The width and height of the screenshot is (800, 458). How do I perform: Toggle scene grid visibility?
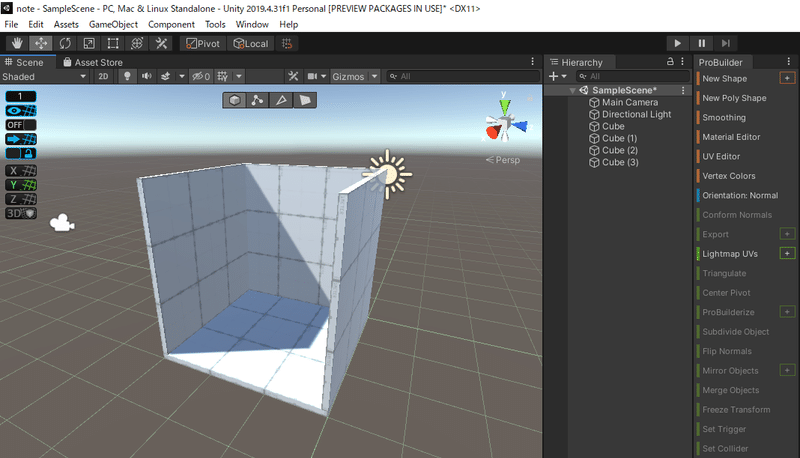coord(222,76)
